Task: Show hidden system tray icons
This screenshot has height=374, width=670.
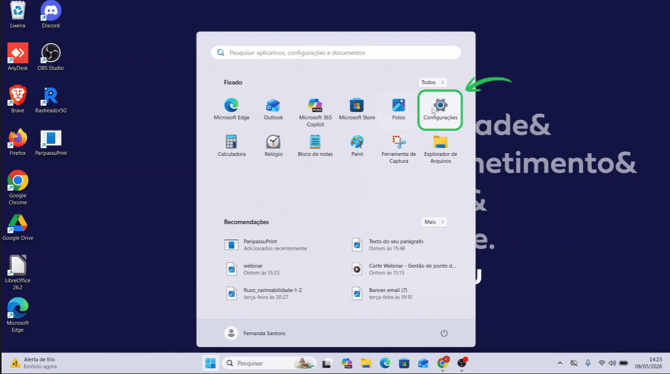Action: [560, 363]
